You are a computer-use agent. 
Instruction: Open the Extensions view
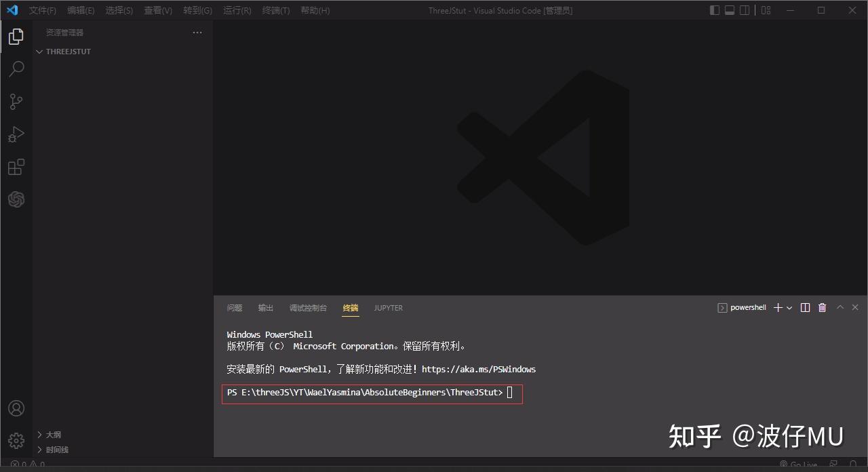coord(16,167)
